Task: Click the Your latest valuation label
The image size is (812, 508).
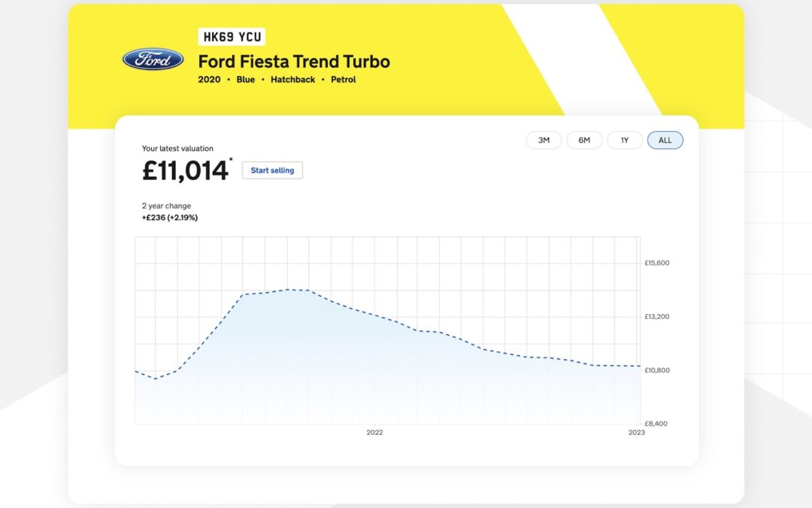Action: coord(177,148)
